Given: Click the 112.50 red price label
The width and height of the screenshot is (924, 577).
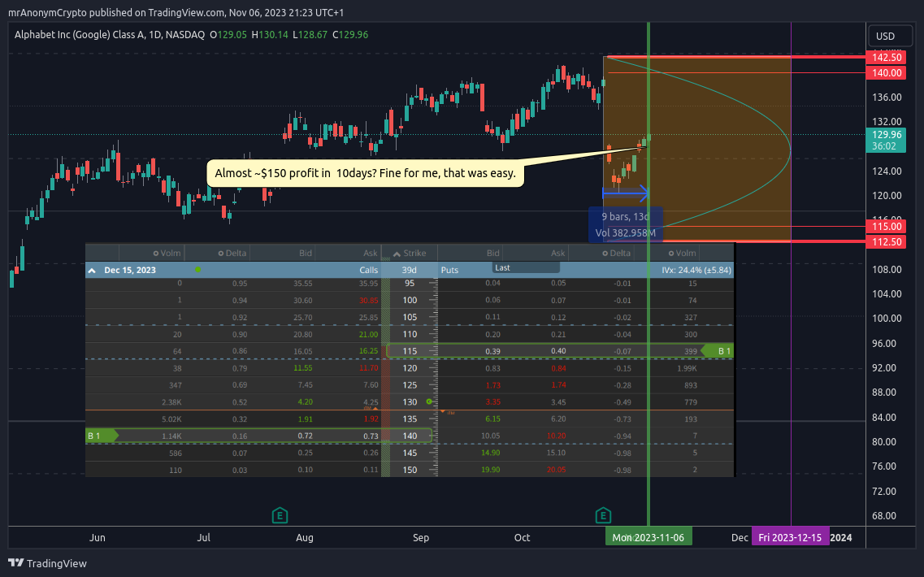Looking at the screenshot, I should click(x=887, y=241).
